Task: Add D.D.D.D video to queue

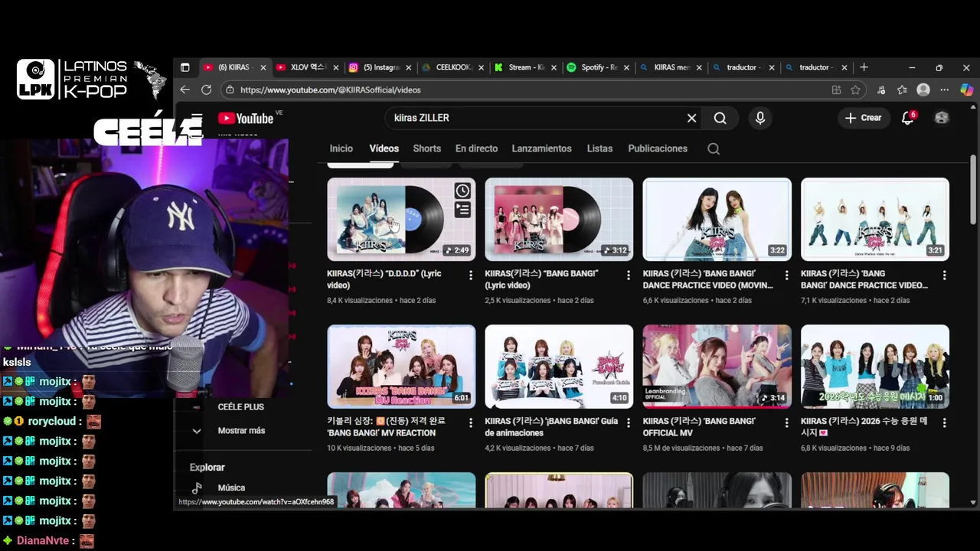Action: click(x=462, y=209)
